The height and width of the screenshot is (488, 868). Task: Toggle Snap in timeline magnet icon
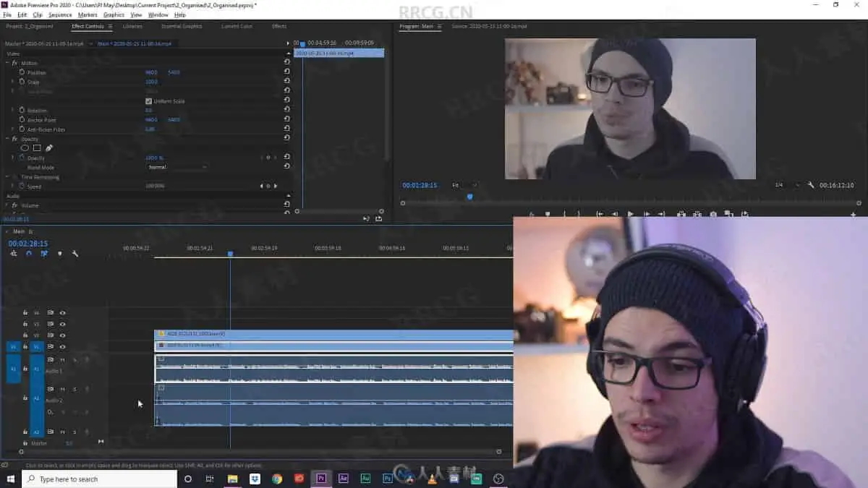29,254
